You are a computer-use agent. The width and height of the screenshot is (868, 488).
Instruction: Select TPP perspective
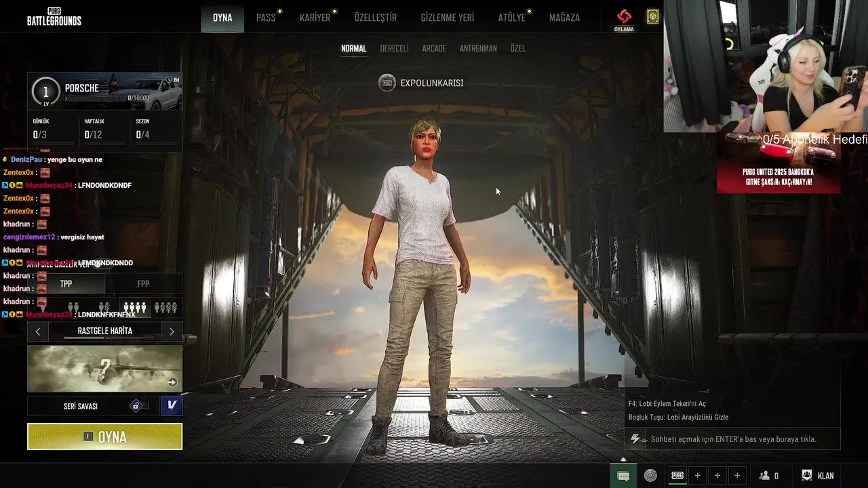click(66, 284)
